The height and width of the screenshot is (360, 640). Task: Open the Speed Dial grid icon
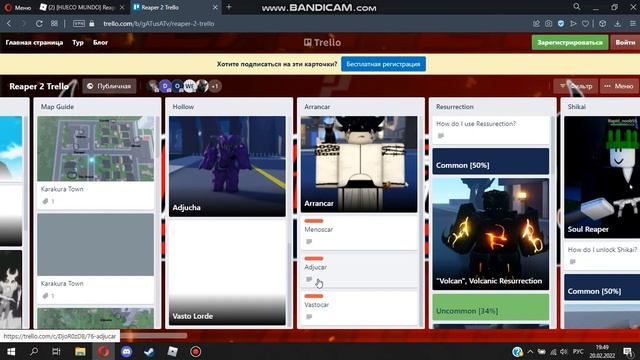point(54,24)
